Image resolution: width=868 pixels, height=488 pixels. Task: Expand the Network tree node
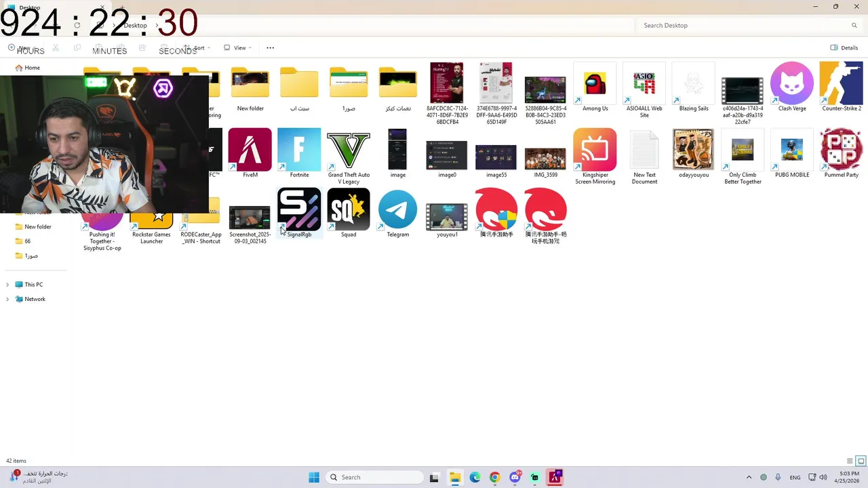[x=7, y=299]
